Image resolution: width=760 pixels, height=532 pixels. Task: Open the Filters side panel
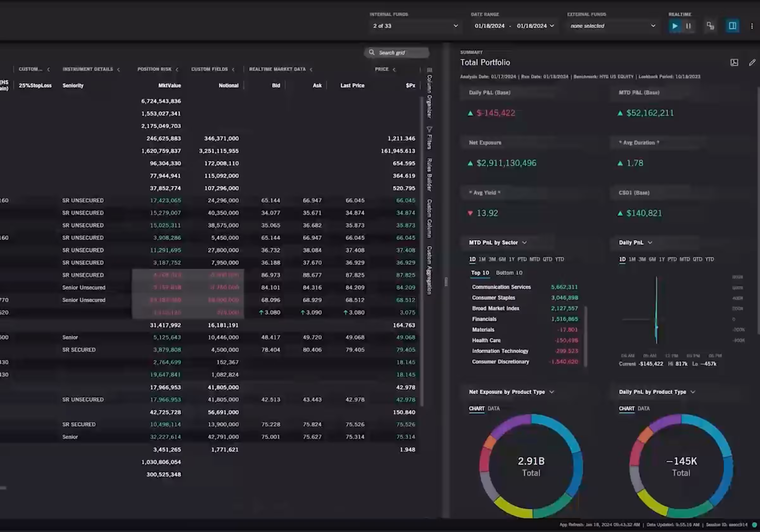coord(429,138)
